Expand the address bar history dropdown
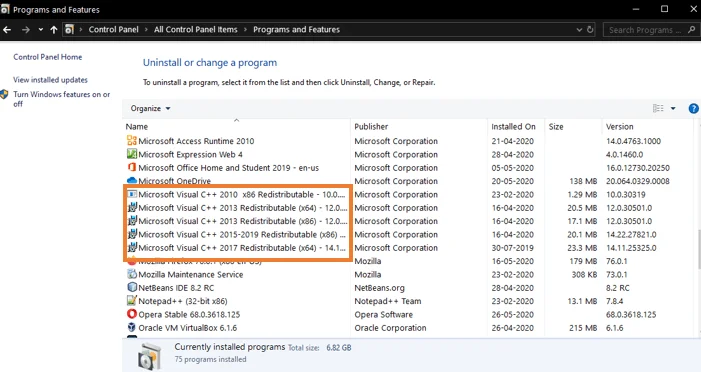Image resolution: width=701 pixels, height=372 pixels. coord(579,30)
